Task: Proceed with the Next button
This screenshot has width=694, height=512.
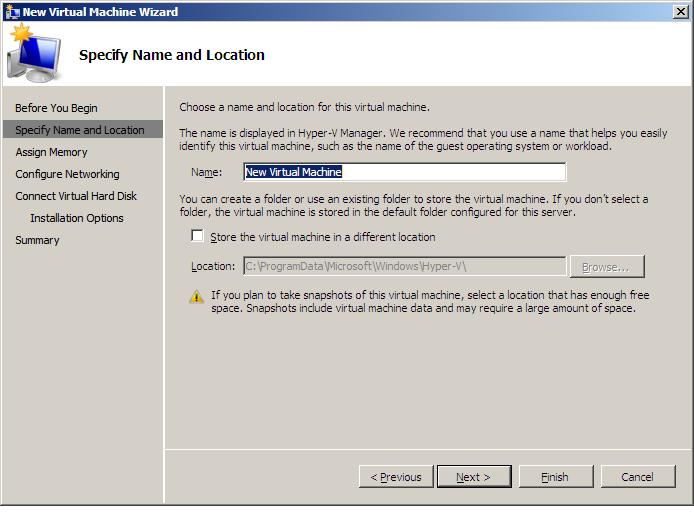Action: coord(474,477)
